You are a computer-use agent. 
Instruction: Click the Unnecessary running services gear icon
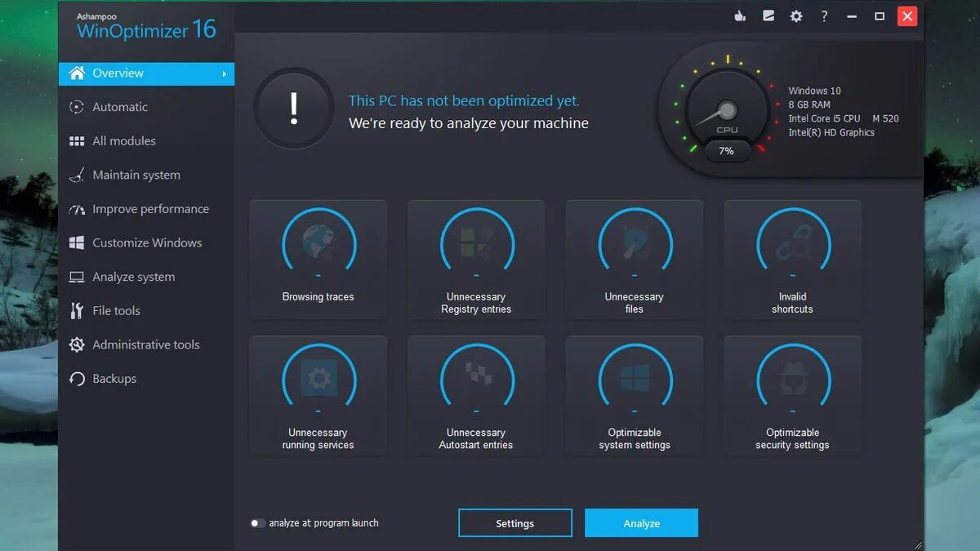tap(318, 379)
